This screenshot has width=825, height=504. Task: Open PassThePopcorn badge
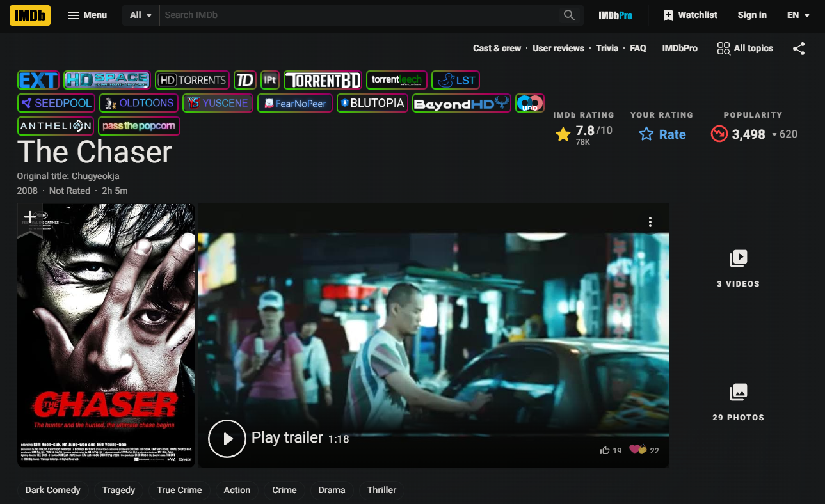tap(139, 126)
